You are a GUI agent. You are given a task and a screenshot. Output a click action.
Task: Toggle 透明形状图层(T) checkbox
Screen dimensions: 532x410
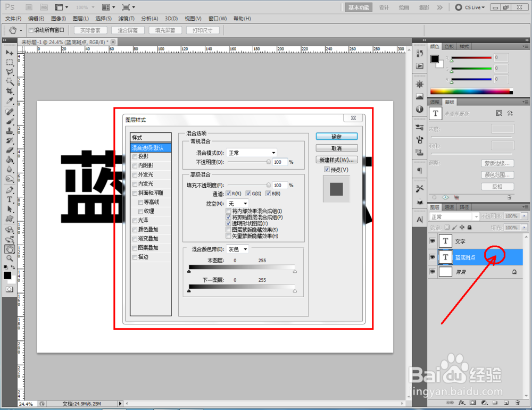(228, 223)
